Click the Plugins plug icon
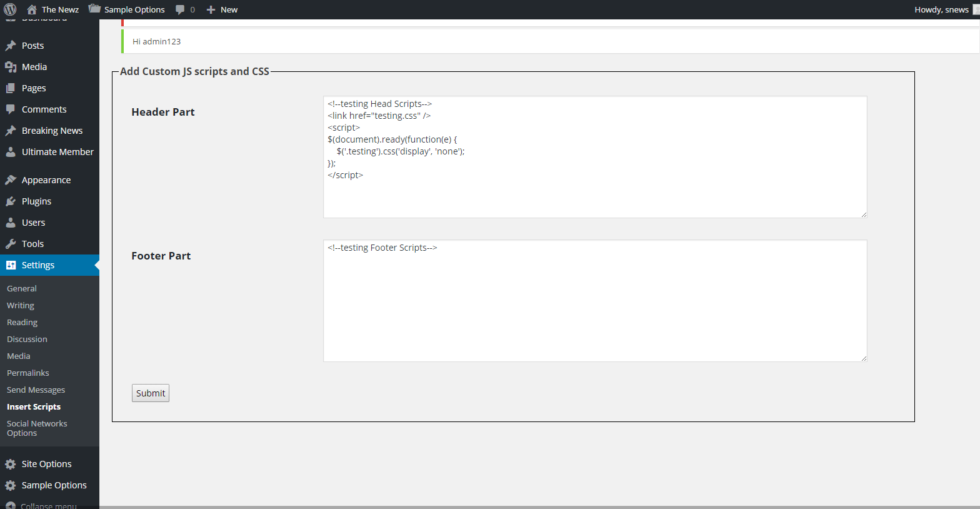Image resolution: width=980 pixels, height=509 pixels. pos(11,201)
